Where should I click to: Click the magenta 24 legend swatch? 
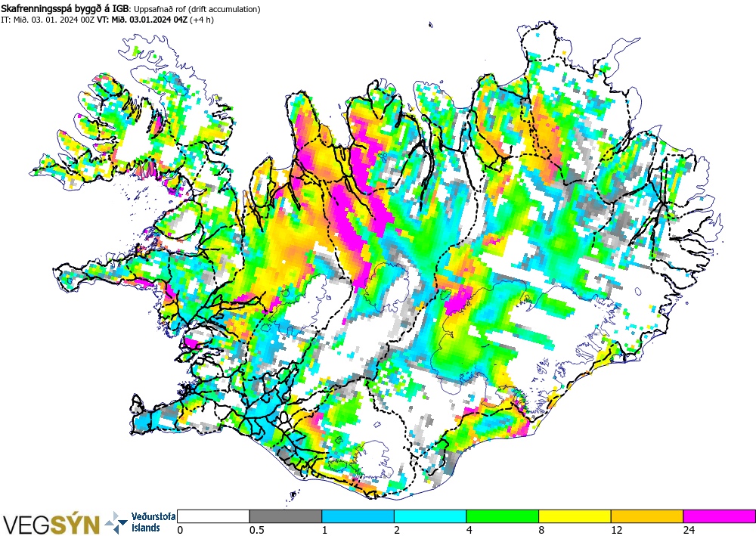pyautogui.click(x=720, y=516)
